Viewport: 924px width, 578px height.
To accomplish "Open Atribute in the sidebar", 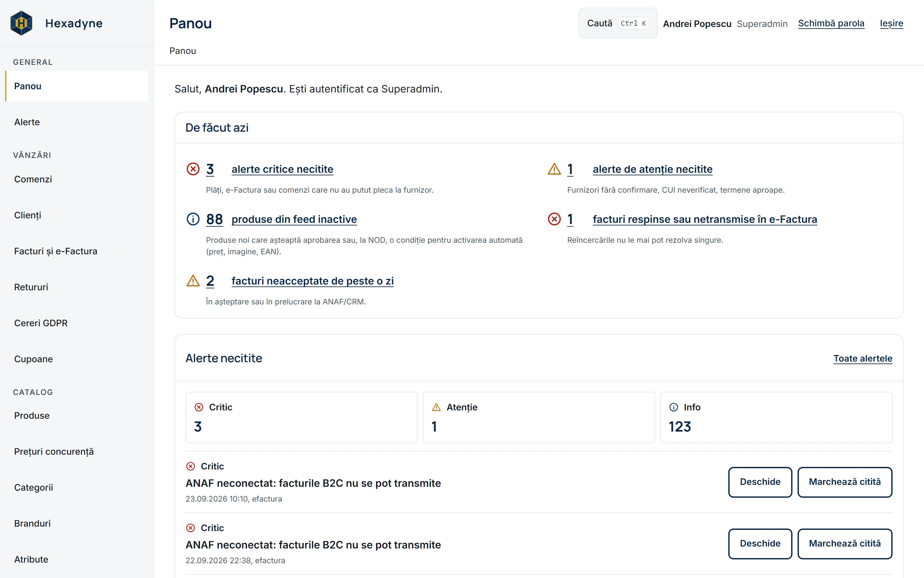I will (77, 559).
